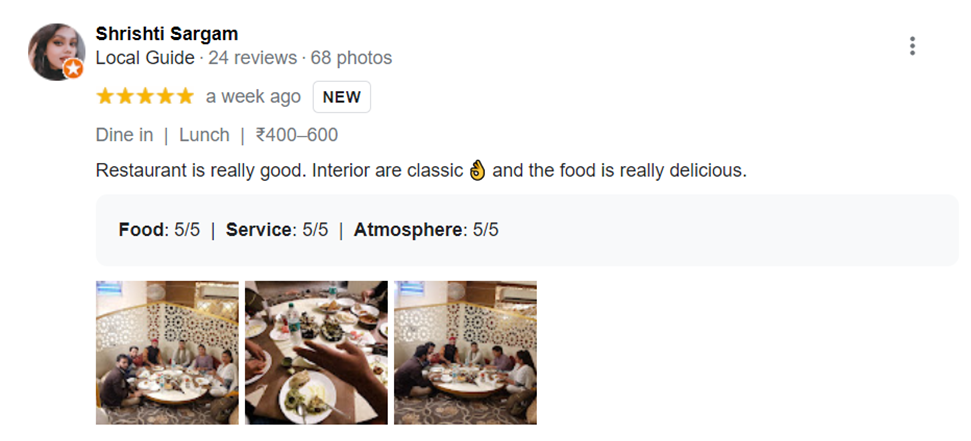Screen dimensions: 971x441
Task: Click the third yellow rating star
Action: [x=145, y=97]
